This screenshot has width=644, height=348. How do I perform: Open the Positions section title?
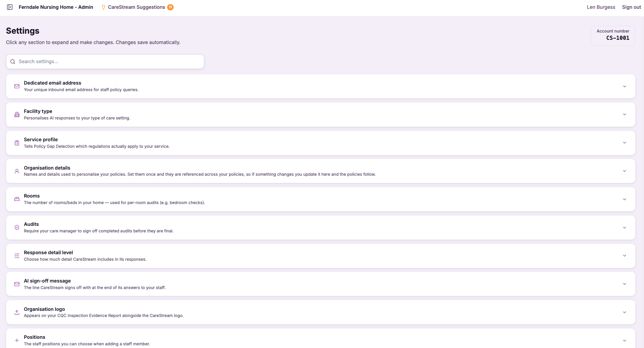(x=34, y=337)
